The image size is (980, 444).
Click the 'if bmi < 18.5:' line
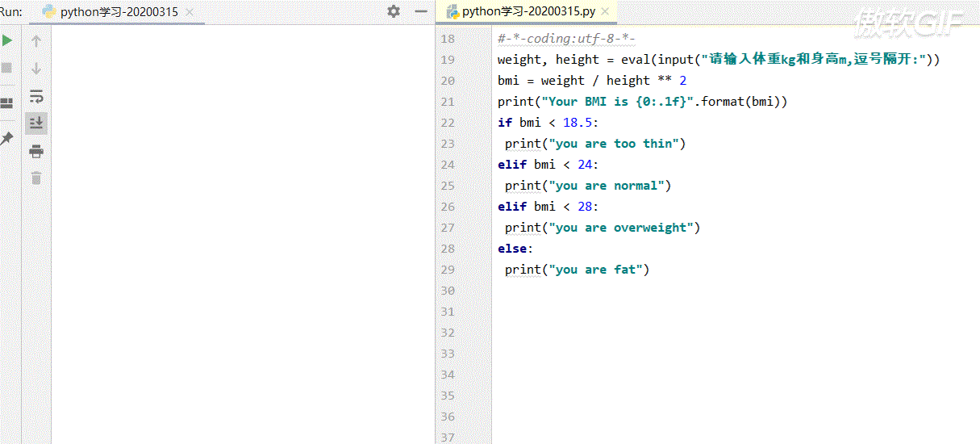[x=548, y=123]
